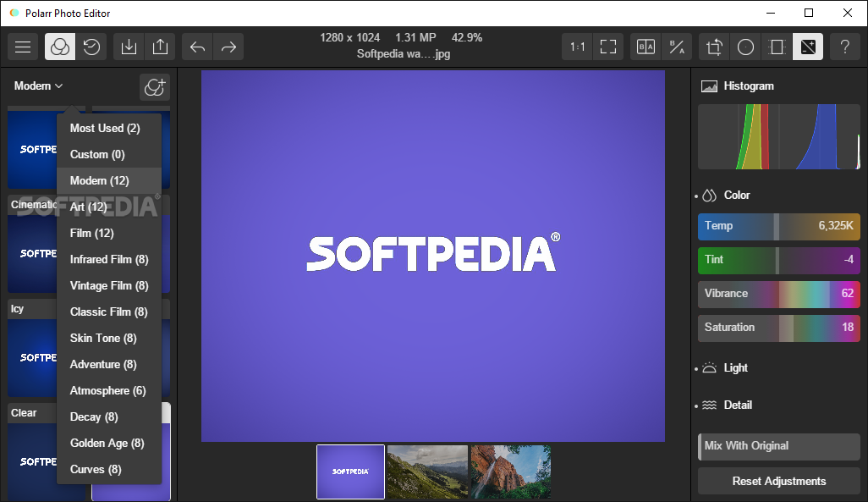Select the mountain landscape thumbnail
Viewport: 868px width, 502px height.
click(427, 472)
